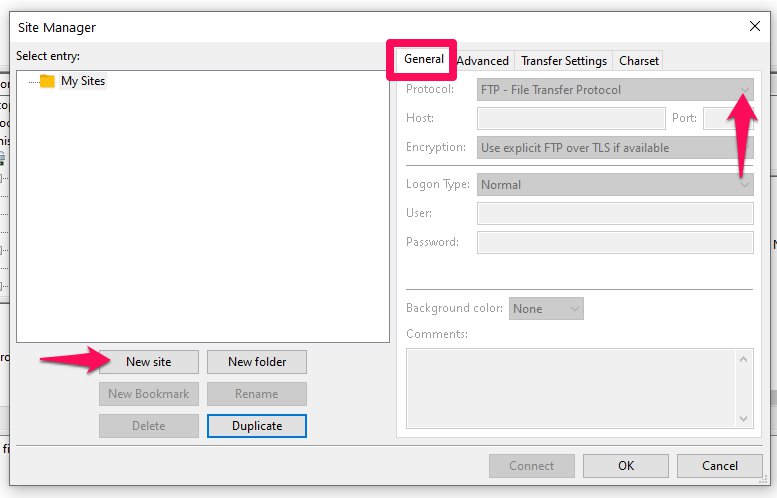Click the New site button
Screen dimensions: 777x498
click(x=149, y=362)
